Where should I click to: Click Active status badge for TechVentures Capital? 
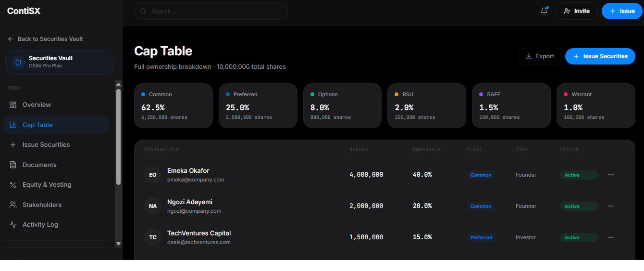tap(579, 237)
